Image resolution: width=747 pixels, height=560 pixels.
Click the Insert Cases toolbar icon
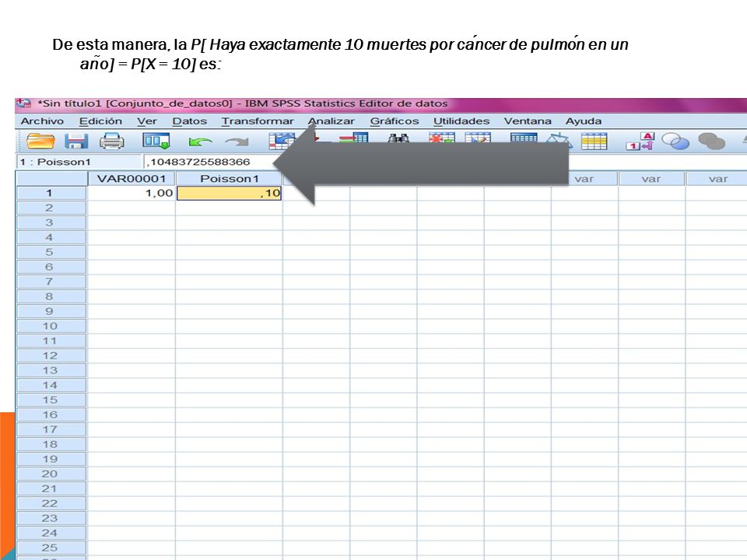(442, 138)
